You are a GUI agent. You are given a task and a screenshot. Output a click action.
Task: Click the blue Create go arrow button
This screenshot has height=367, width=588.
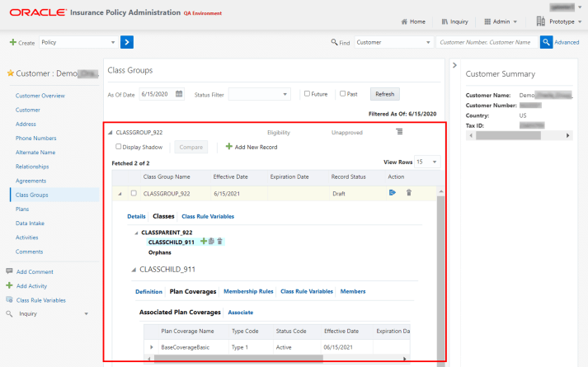point(127,42)
